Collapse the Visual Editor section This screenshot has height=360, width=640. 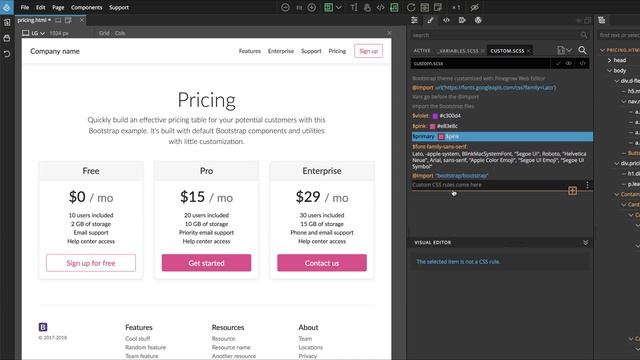586,242
